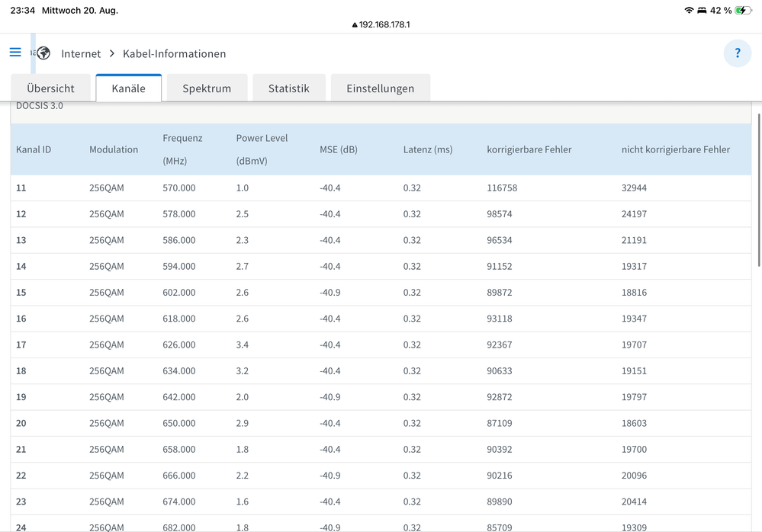Switch to the Übersicht tab
Image resolution: width=762 pixels, height=532 pixels.
(50, 88)
